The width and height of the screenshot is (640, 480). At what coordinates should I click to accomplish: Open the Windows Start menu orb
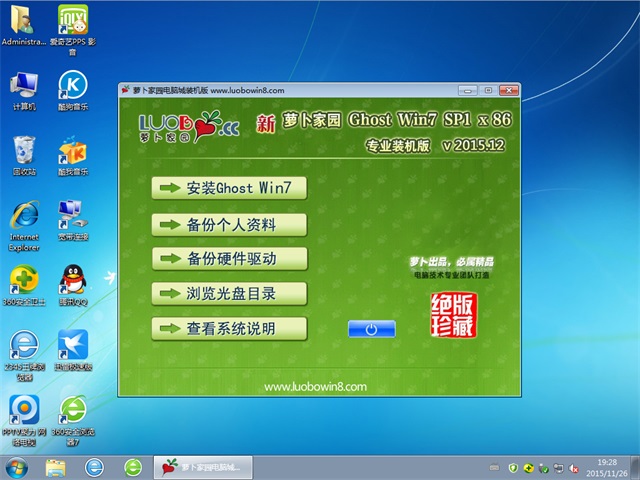click(17, 468)
